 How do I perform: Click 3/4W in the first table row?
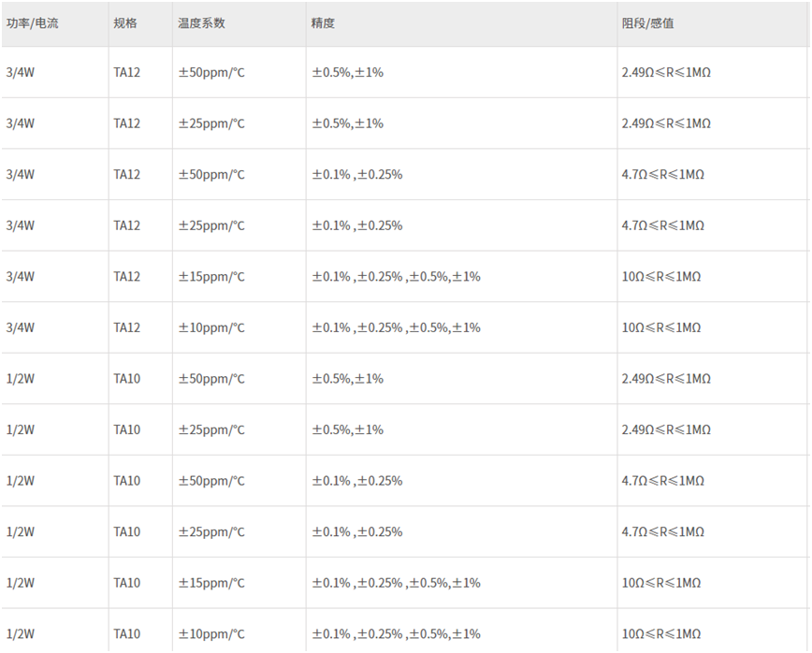21,72
